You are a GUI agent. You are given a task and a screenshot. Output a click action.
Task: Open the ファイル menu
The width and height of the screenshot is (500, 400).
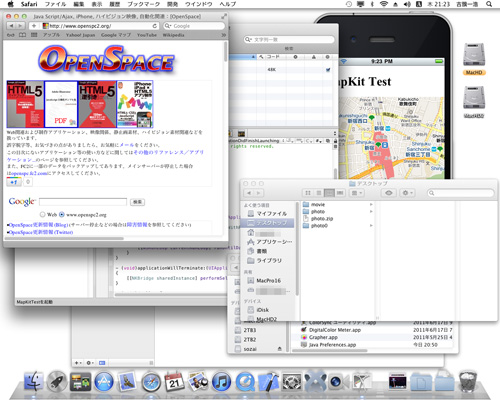(x=55, y=4)
